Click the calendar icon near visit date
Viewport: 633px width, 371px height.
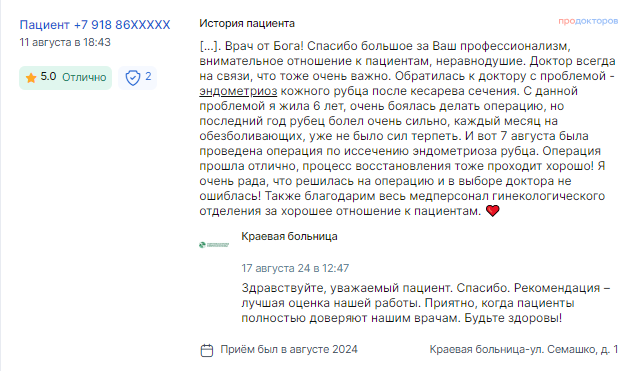point(207,350)
